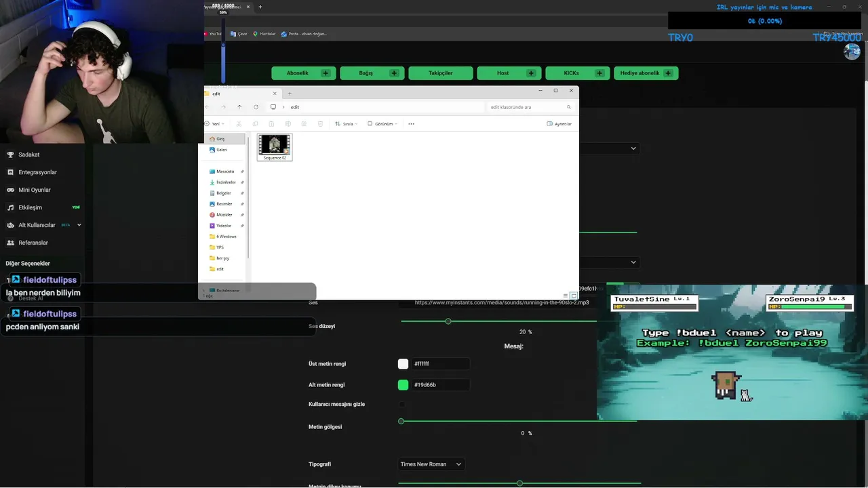The width and height of the screenshot is (868, 488).
Task: Open the Görünüm view dropdown
Action: coord(382,124)
